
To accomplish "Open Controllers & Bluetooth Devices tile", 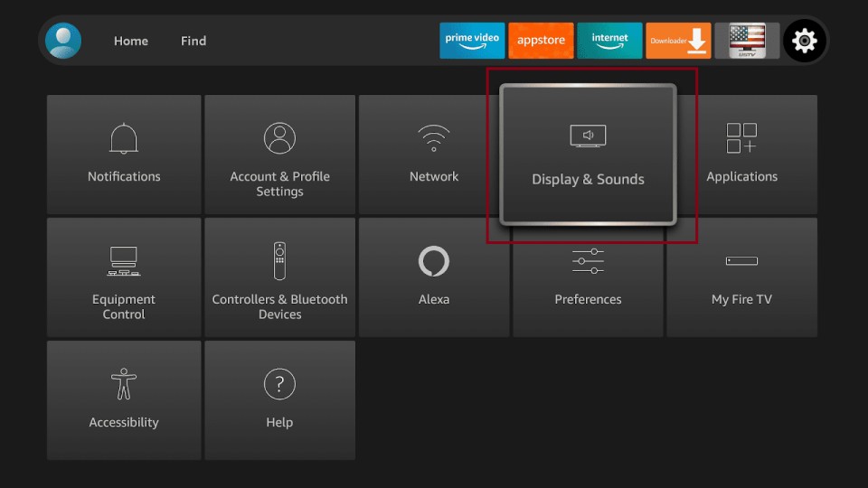I will (x=279, y=277).
